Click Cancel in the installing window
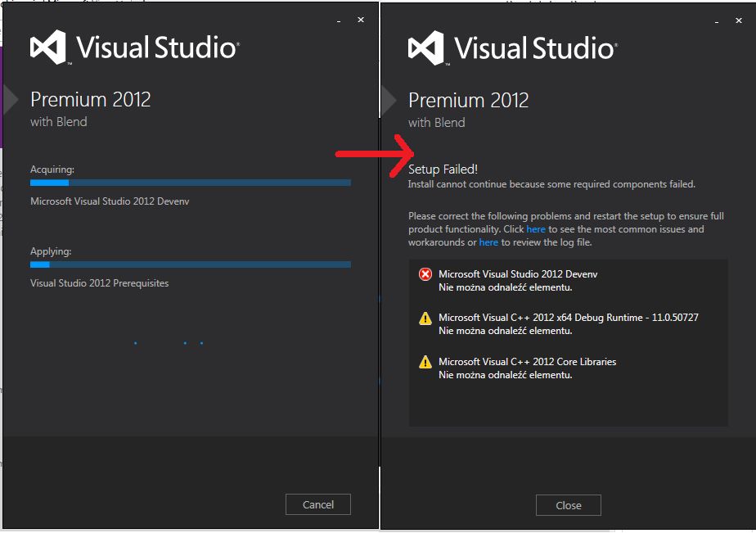The height and width of the screenshot is (533, 756). click(x=317, y=504)
